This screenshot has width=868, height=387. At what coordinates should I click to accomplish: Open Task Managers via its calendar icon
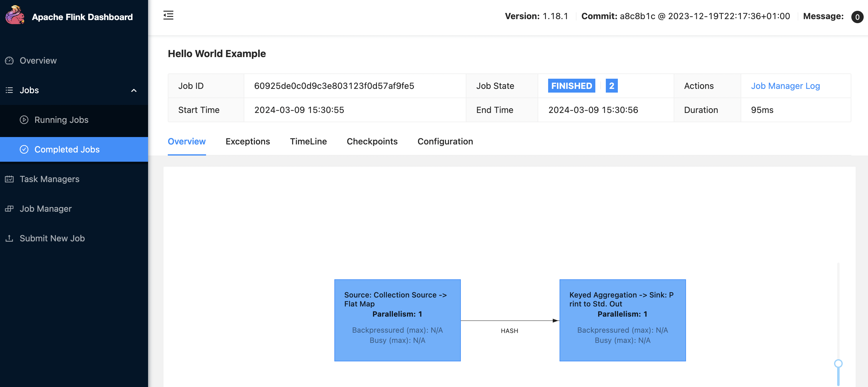[x=10, y=179]
